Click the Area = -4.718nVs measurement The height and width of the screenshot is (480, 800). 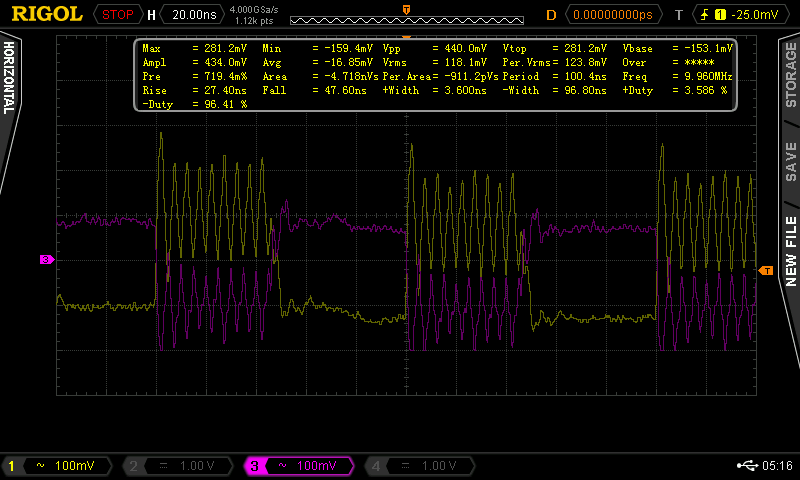(x=320, y=77)
